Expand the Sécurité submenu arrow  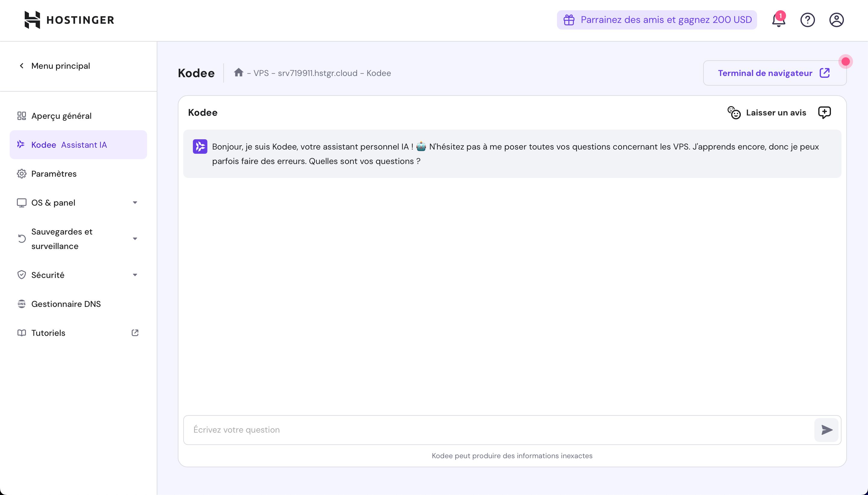click(135, 275)
